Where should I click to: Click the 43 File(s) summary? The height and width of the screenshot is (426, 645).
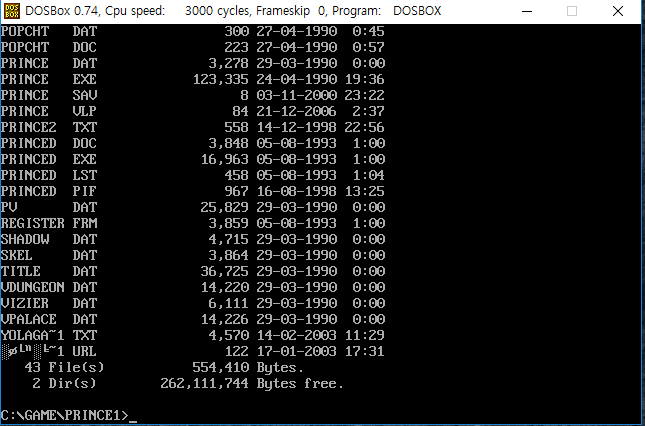pos(65,368)
